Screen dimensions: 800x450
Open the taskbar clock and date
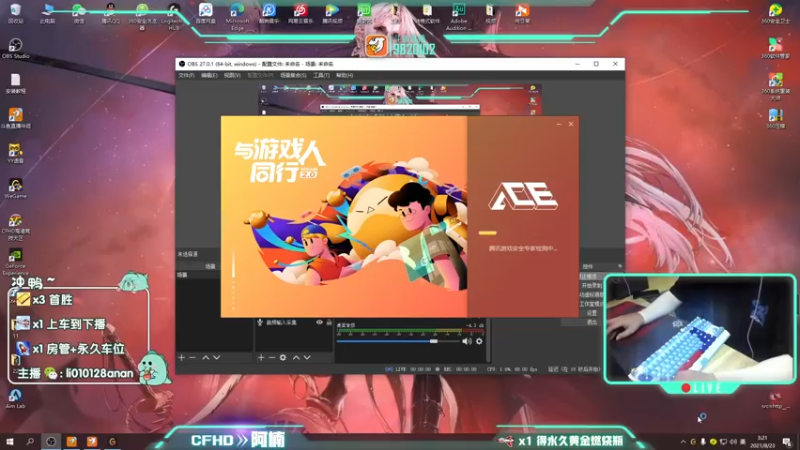pos(762,442)
